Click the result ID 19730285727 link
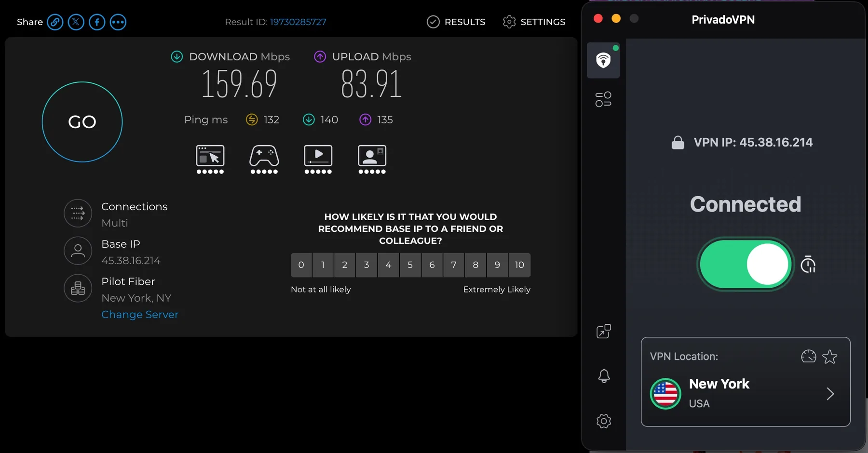Screen dimensions: 868x453 (298, 22)
